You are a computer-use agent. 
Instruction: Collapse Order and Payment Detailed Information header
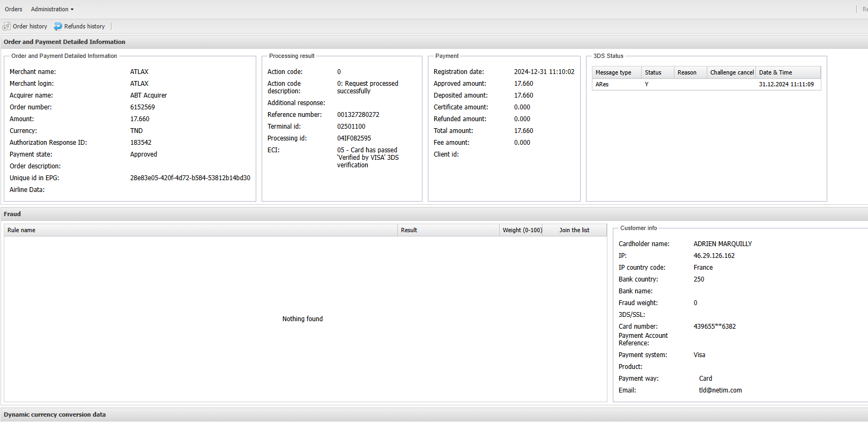pyautogui.click(x=64, y=42)
